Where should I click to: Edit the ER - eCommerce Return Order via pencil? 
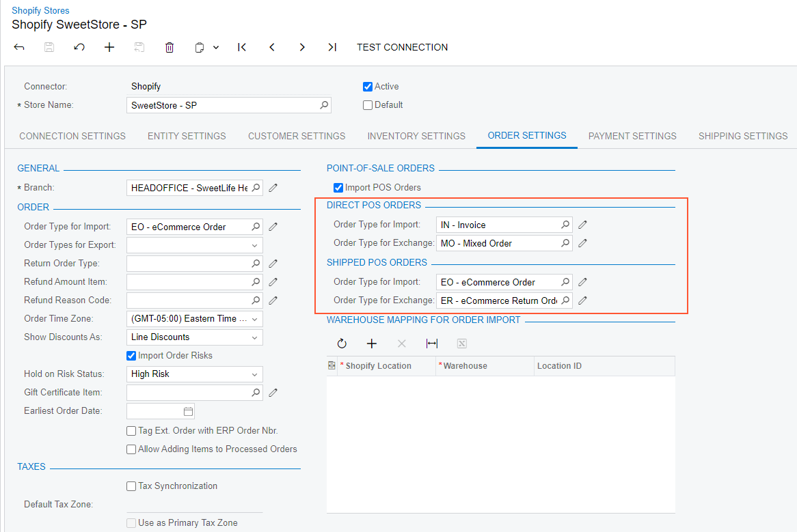[582, 300]
